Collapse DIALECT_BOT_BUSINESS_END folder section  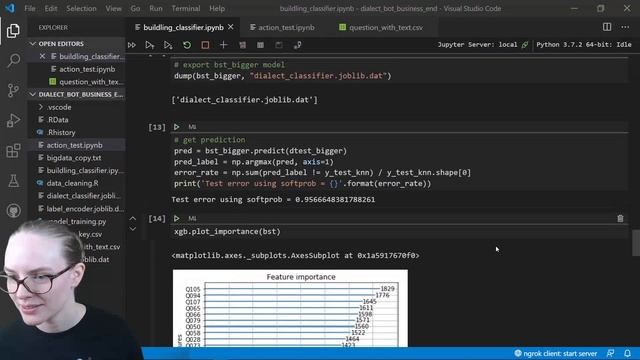tap(33, 94)
